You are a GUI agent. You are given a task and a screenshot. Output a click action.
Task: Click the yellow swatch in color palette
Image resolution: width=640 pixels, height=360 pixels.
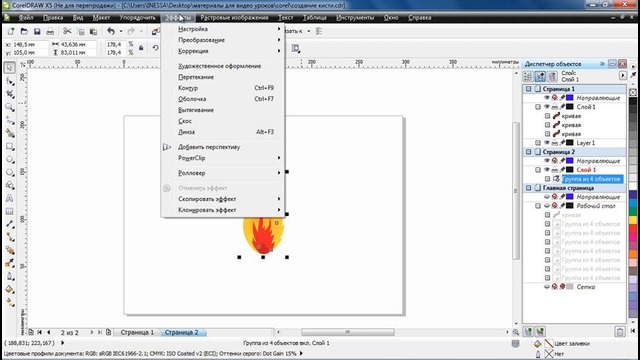(x=633, y=220)
